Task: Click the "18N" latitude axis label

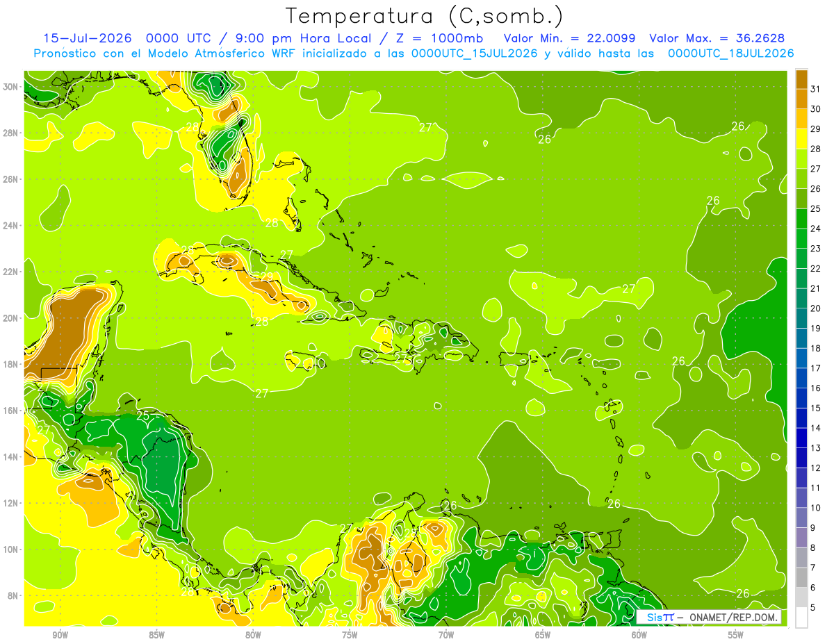Action: click(x=12, y=364)
